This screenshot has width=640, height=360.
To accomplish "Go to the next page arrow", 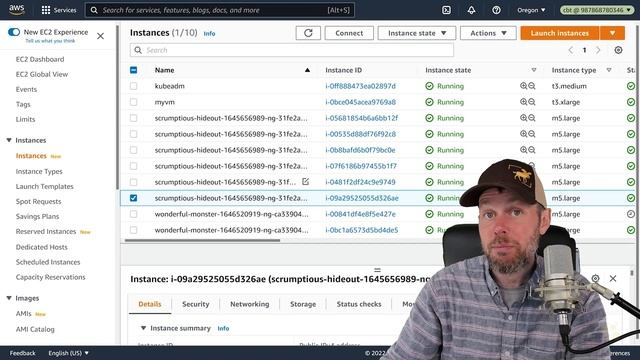I will [x=598, y=50].
